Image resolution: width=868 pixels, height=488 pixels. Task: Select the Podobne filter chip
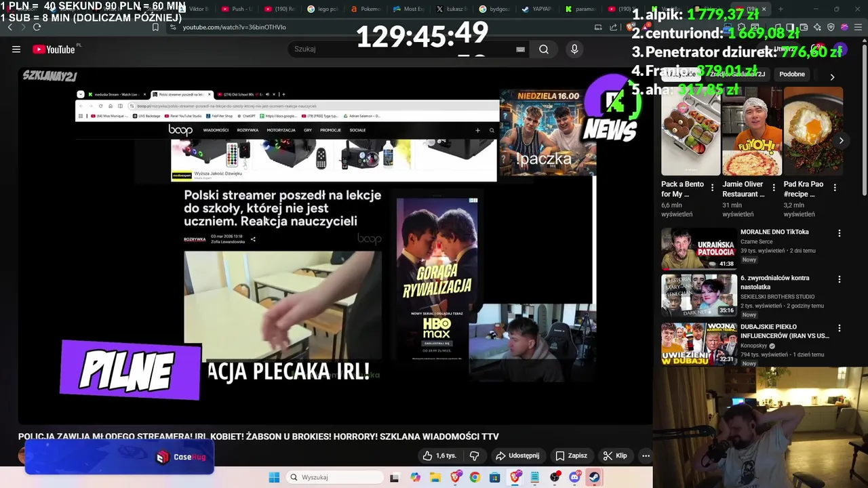coord(792,75)
